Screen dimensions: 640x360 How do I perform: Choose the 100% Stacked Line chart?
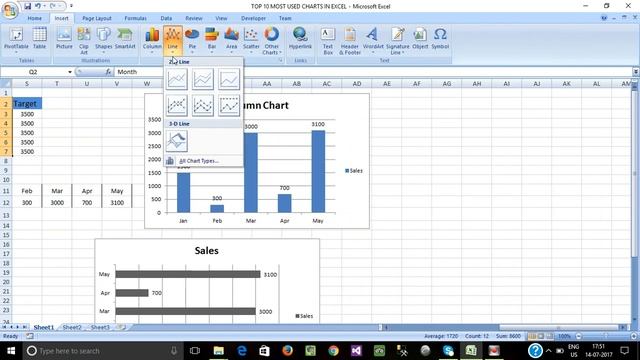[229, 79]
